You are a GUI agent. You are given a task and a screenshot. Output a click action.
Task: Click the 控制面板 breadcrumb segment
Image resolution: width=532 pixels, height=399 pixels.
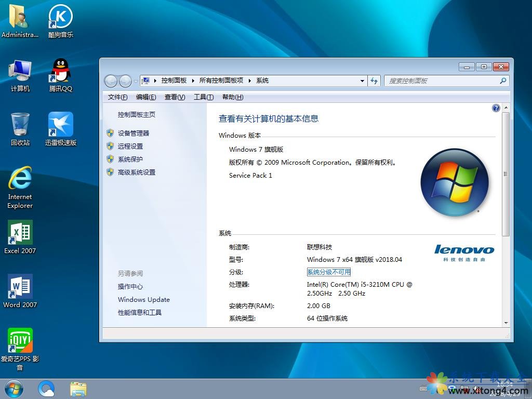(x=174, y=81)
